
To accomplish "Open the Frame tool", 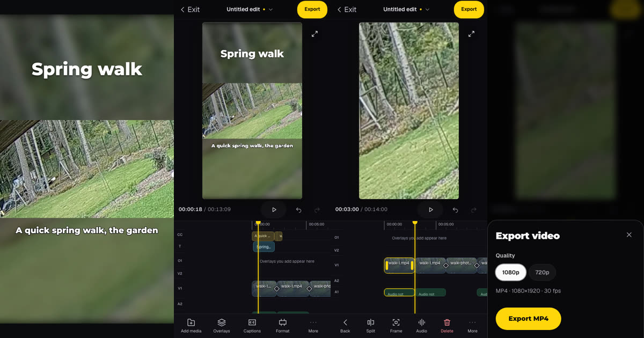I will pyautogui.click(x=396, y=326).
